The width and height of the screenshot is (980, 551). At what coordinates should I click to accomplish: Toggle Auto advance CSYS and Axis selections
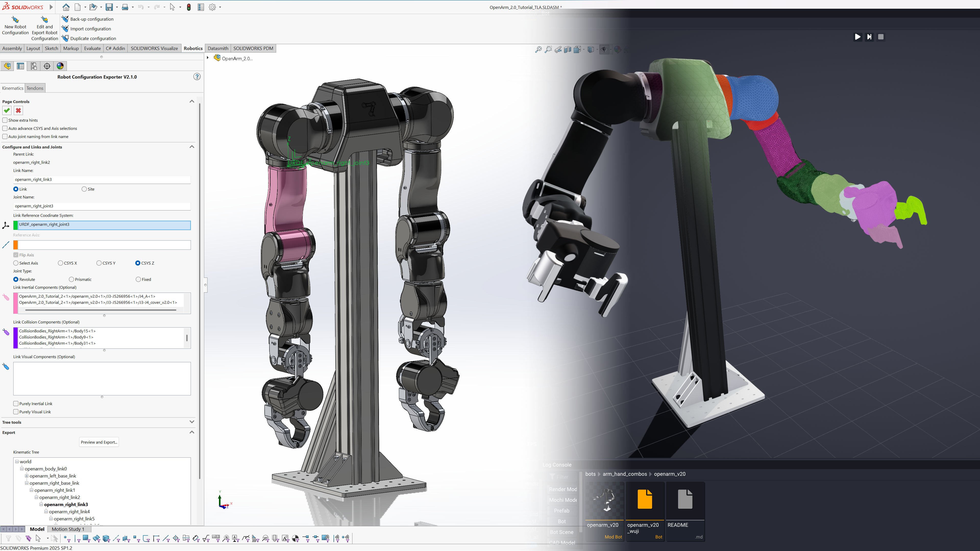click(5, 129)
